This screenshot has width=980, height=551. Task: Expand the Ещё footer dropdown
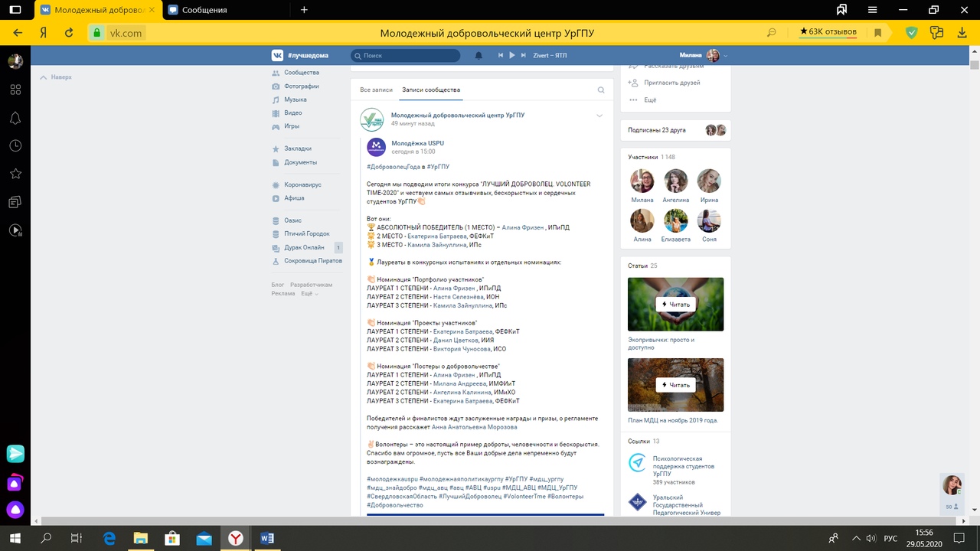[x=309, y=294]
